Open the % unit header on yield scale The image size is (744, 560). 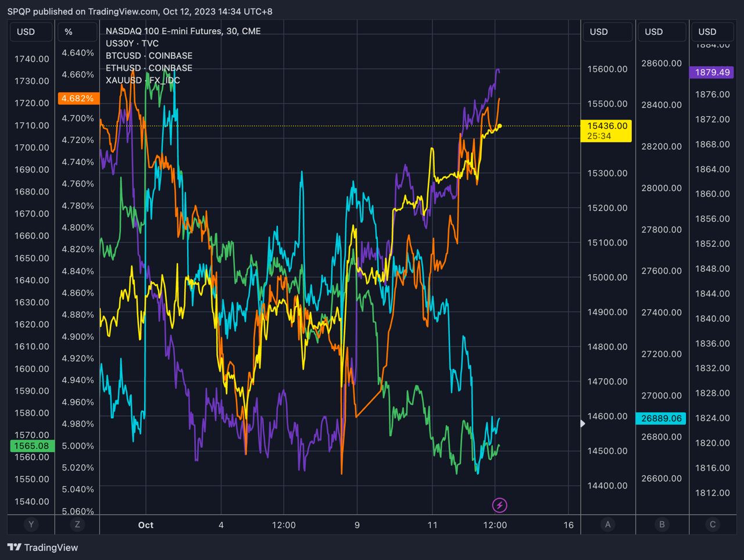(69, 32)
